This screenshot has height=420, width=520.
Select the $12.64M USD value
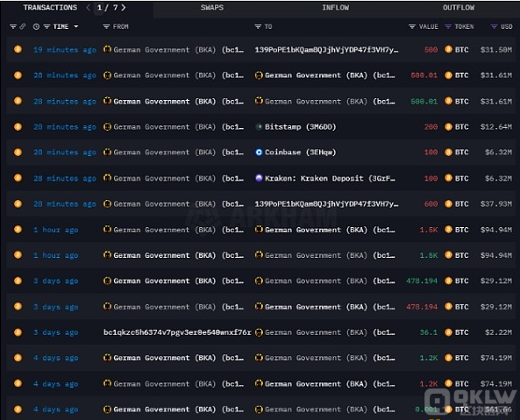[x=496, y=126]
